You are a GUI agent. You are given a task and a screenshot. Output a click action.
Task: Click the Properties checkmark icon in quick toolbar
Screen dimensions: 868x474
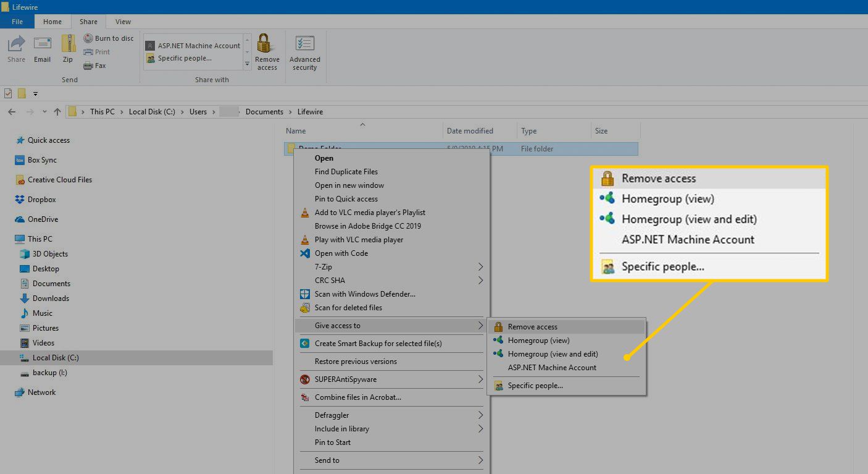click(x=8, y=93)
